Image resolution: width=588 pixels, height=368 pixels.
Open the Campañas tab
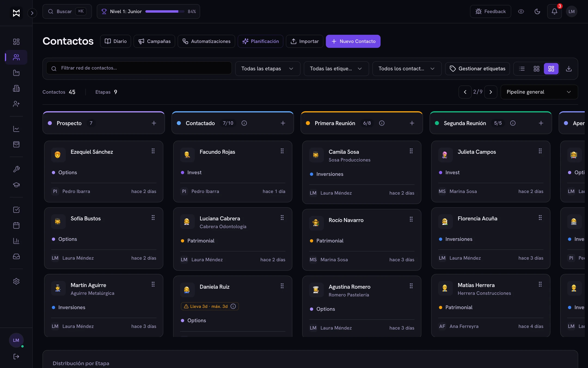coord(154,41)
